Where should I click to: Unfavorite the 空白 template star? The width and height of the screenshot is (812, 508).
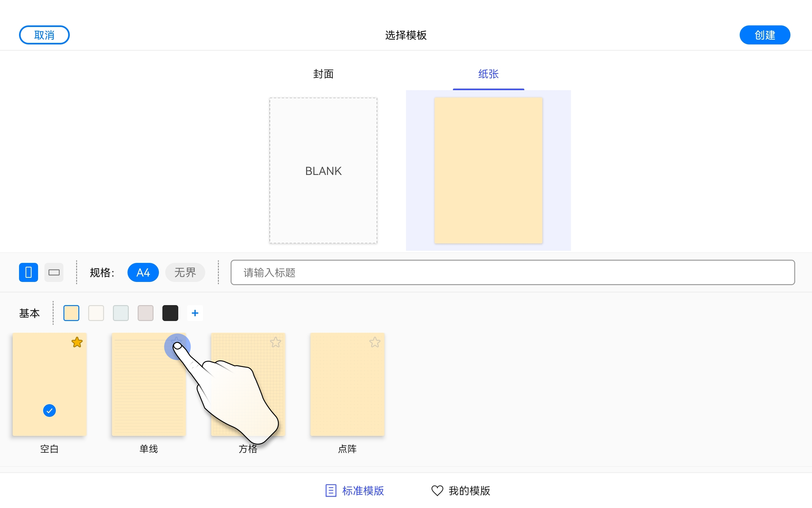point(77,342)
